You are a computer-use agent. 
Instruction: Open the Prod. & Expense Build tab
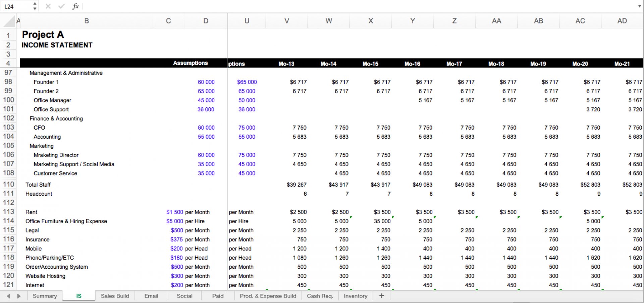(x=268, y=296)
